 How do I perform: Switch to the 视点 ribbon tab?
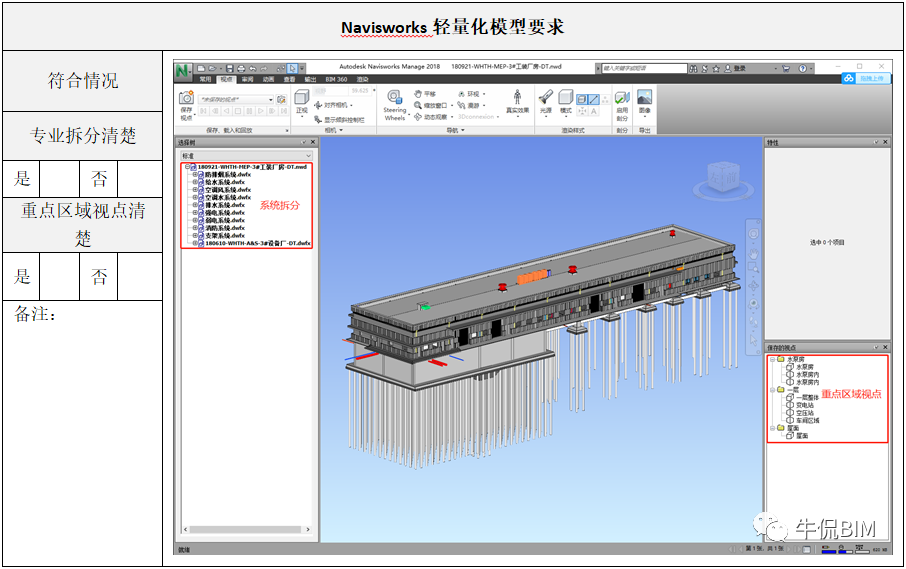226,79
